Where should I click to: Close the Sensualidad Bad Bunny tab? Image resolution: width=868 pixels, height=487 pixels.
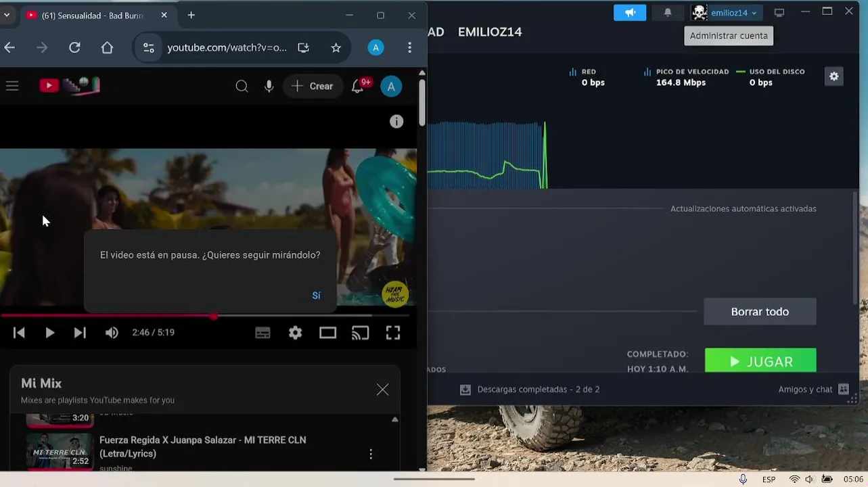(164, 15)
